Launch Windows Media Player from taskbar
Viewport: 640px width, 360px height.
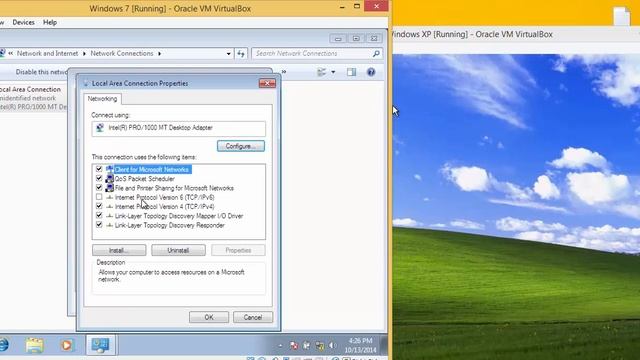(x=66, y=345)
